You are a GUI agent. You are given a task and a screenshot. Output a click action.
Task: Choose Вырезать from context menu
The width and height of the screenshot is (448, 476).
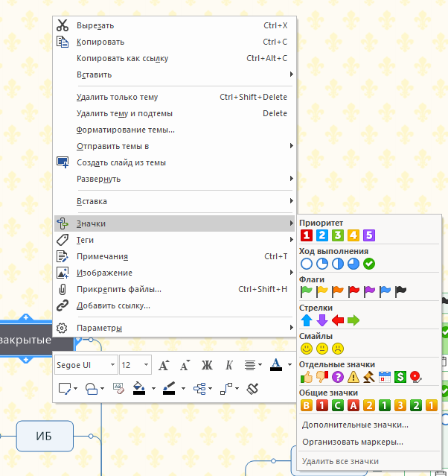174,25
